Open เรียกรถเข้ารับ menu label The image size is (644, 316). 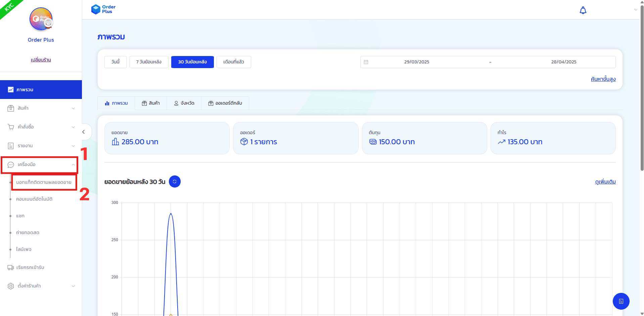[30, 267]
